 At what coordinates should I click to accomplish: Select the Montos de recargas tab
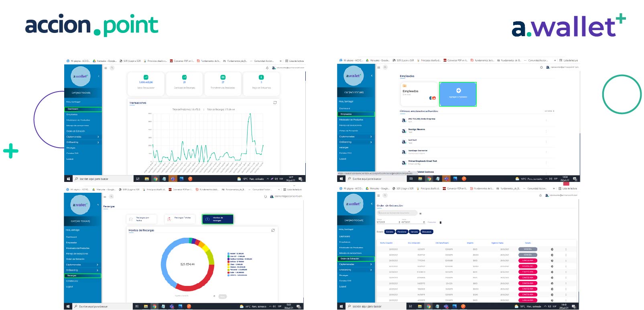tap(217, 219)
